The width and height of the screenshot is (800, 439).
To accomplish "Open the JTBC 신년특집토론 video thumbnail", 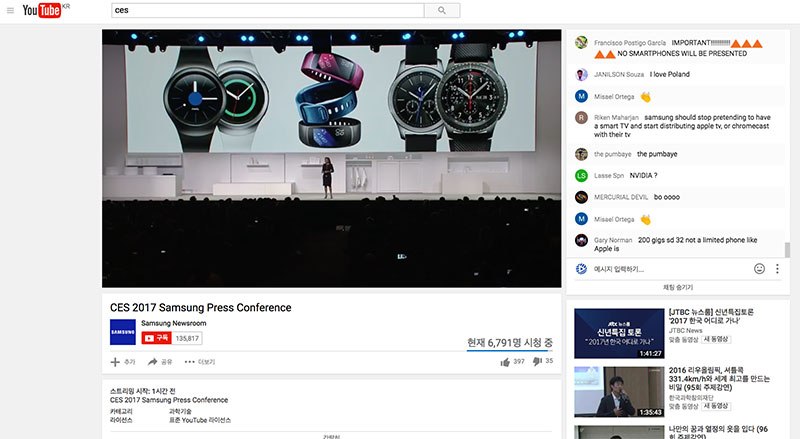I will pos(619,333).
